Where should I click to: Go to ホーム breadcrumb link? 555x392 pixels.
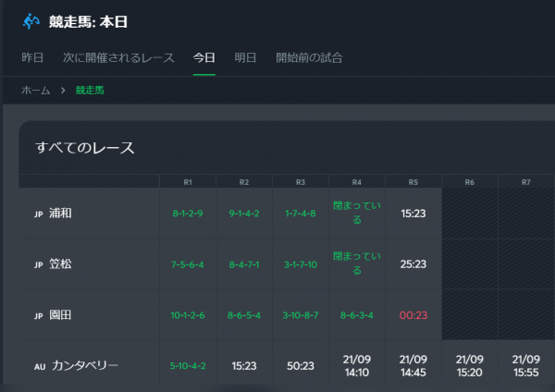[36, 91]
